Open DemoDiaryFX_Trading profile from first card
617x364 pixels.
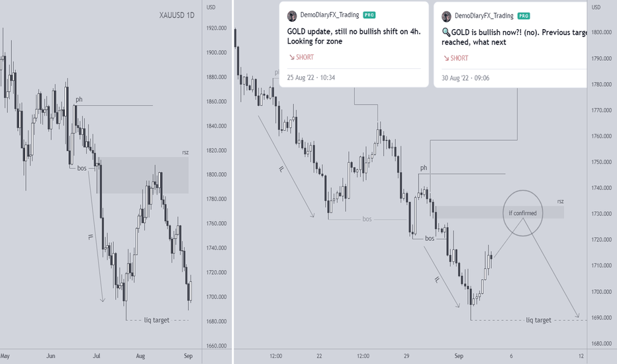click(330, 15)
